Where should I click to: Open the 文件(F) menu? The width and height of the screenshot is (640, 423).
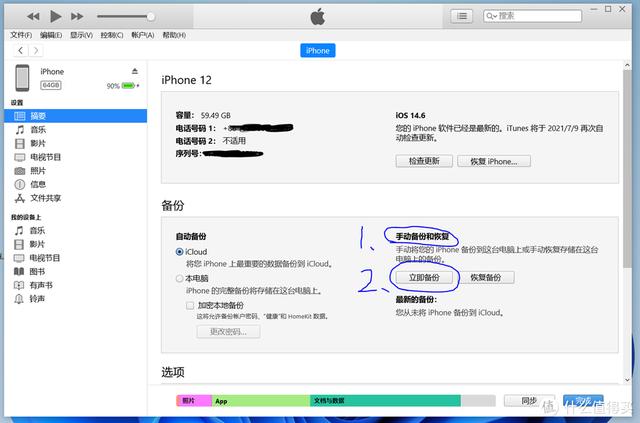point(21,34)
